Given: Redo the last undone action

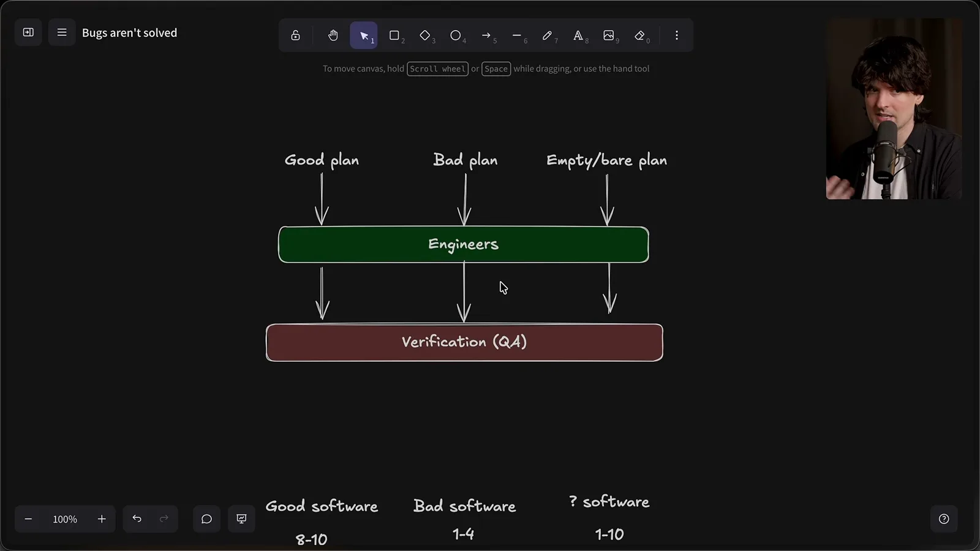Looking at the screenshot, I should [x=164, y=519].
